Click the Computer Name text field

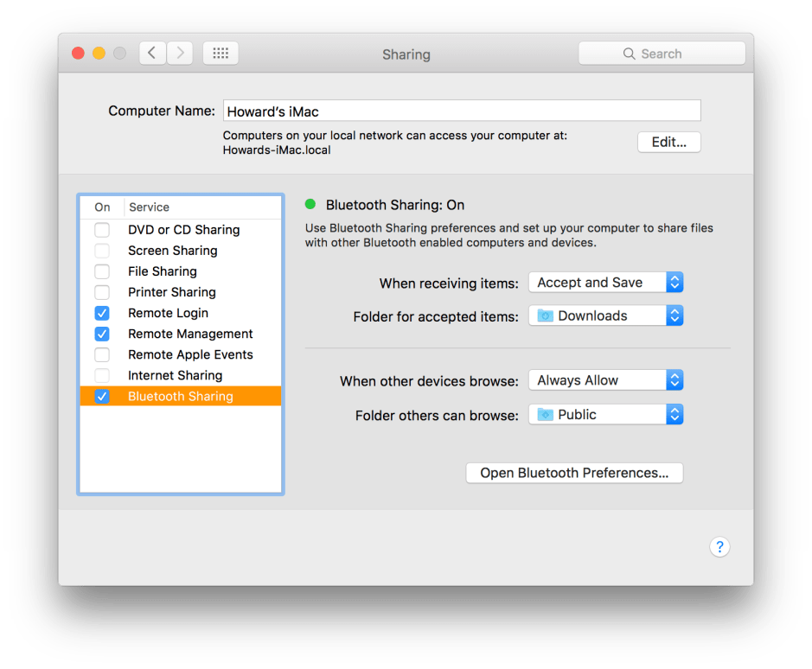[461, 111]
